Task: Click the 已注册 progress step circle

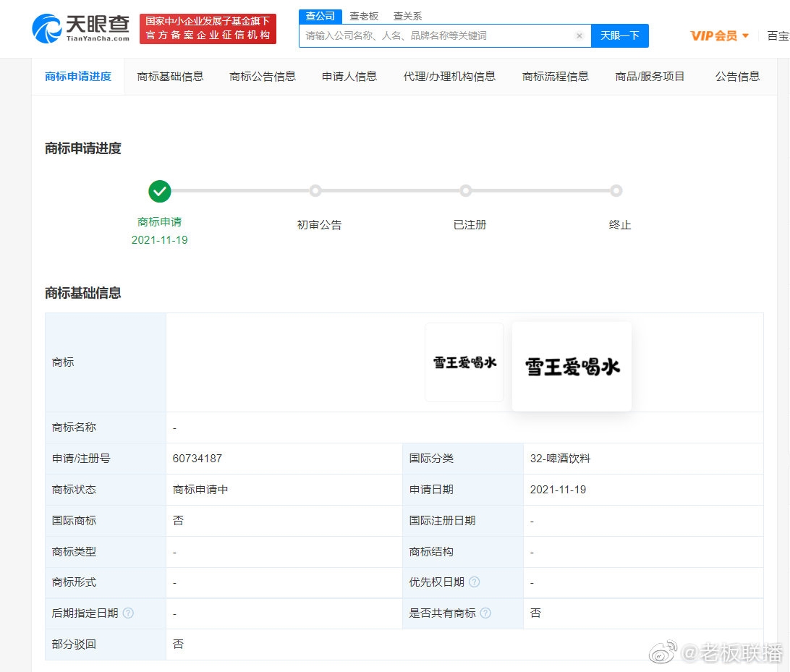Action: 466,191
